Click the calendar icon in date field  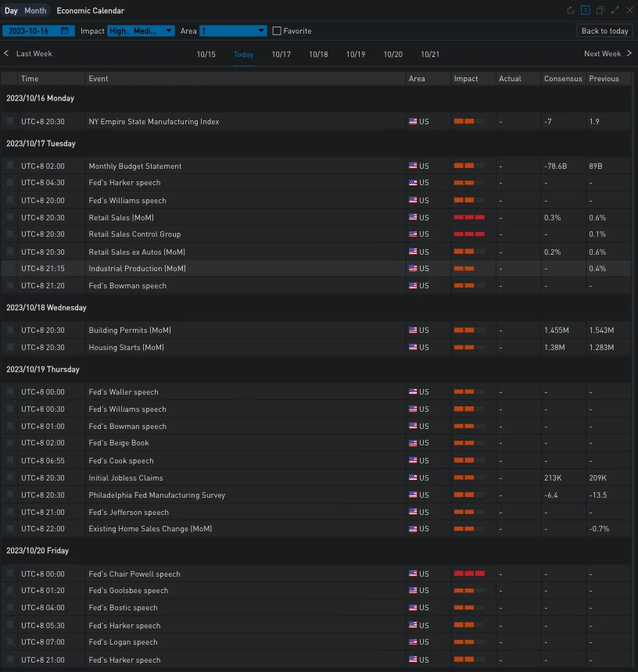coord(65,31)
